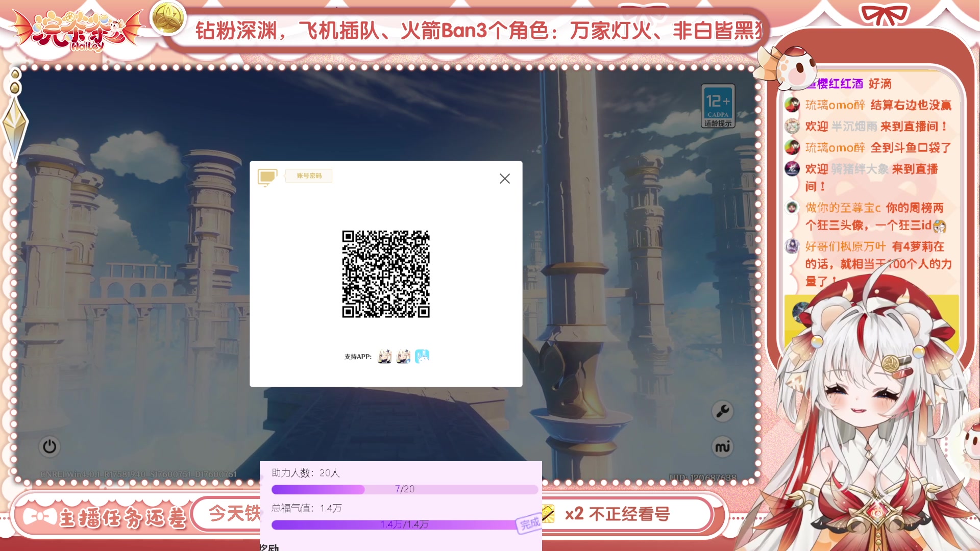Image resolution: width=980 pixels, height=551 pixels.
Task: Click the game version string text
Action: click(x=138, y=474)
